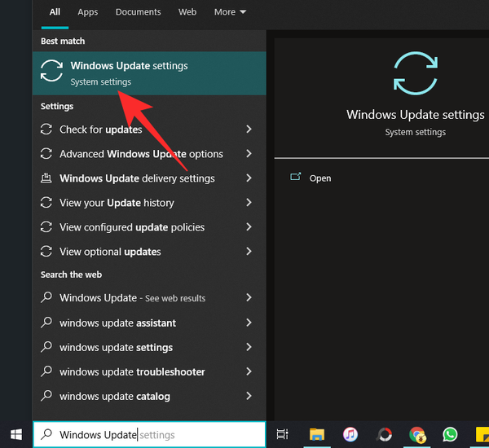489x448 pixels.
Task: Select windows update settings web suggestion
Action: (149, 347)
